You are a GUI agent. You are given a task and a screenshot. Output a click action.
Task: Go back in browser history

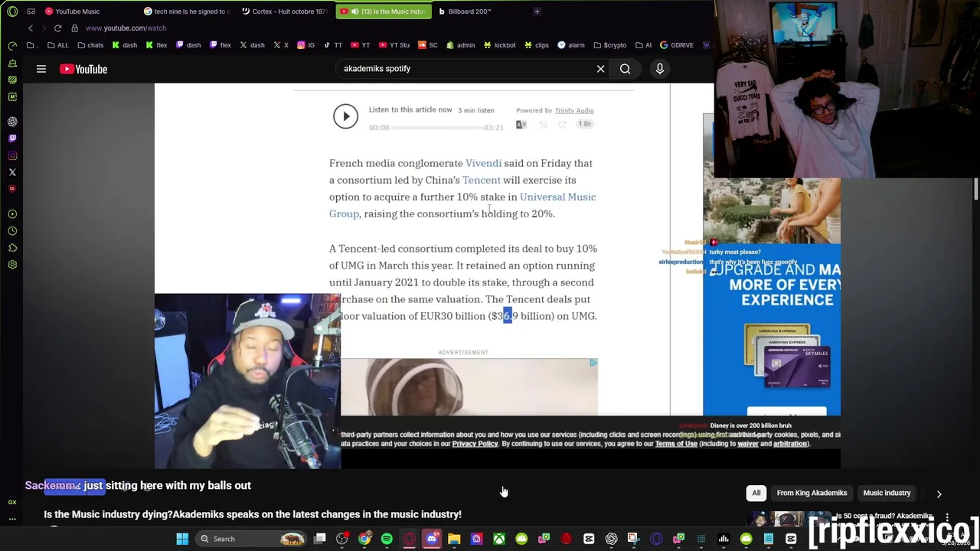30,28
